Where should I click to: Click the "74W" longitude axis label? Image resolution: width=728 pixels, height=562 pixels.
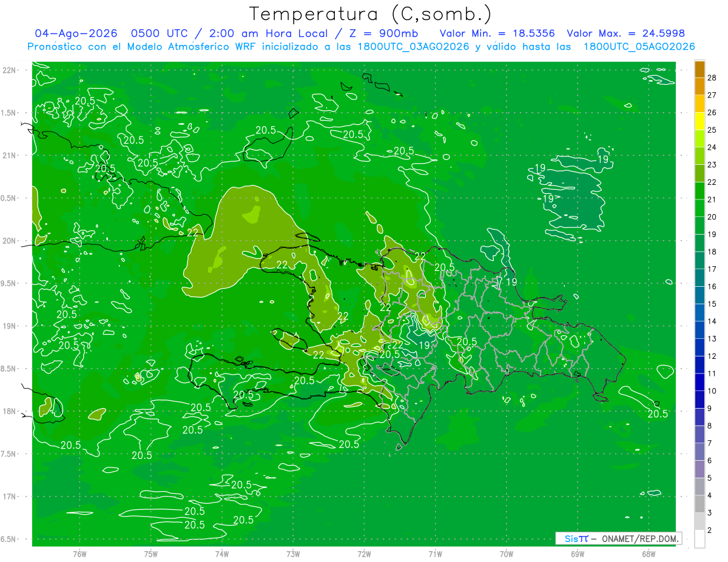pos(221,554)
